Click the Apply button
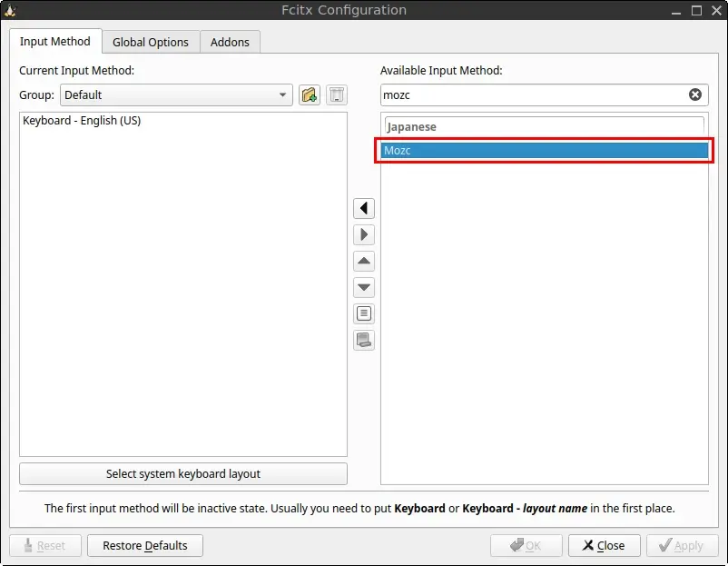This screenshot has height=566, width=728. (x=682, y=545)
